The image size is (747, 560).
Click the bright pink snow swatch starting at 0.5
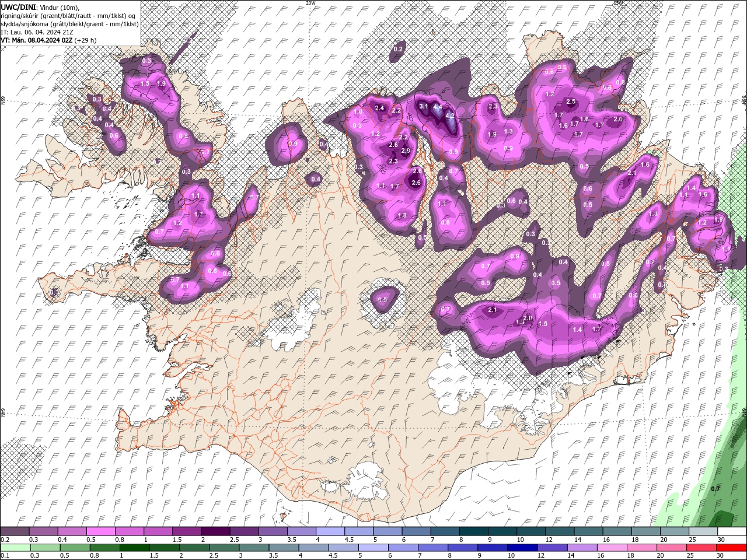(x=100, y=531)
